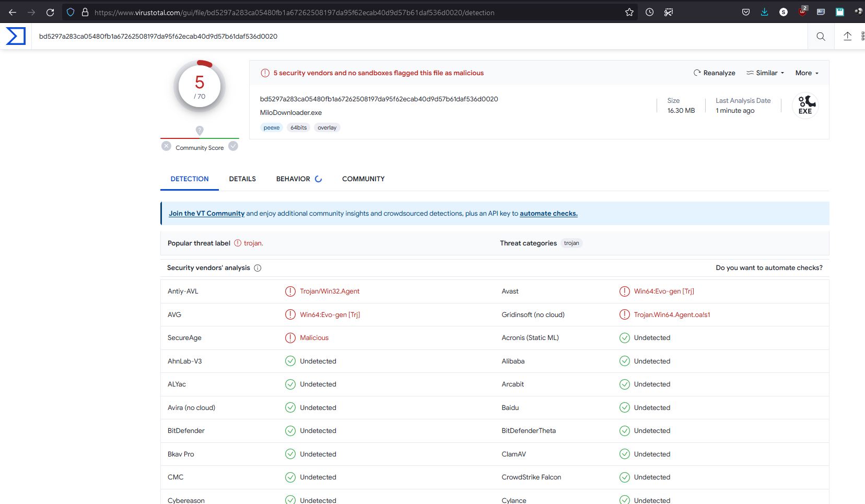The height and width of the screenshot is (504, 865).
Task: Go forward using browser forward arrow
Action: tap(31, 12)
